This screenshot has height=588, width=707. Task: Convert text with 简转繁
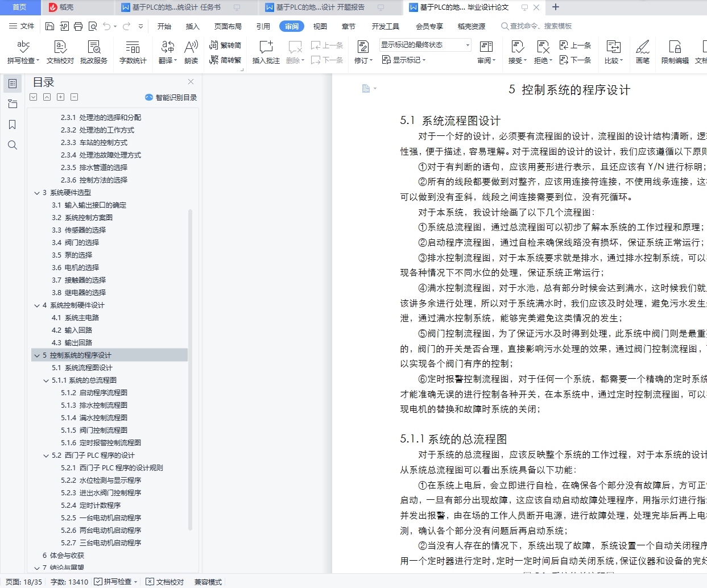pyautogui.click(x=225, y=60)
